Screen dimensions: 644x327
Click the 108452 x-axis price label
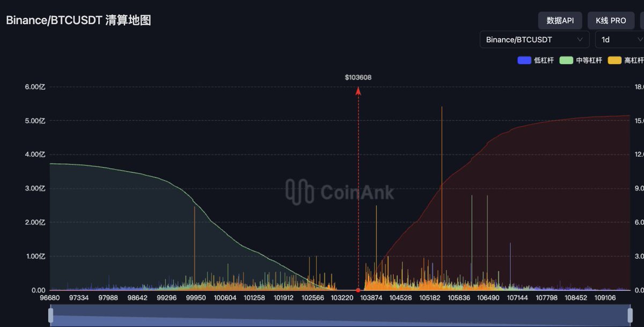(x=576, y=298)
